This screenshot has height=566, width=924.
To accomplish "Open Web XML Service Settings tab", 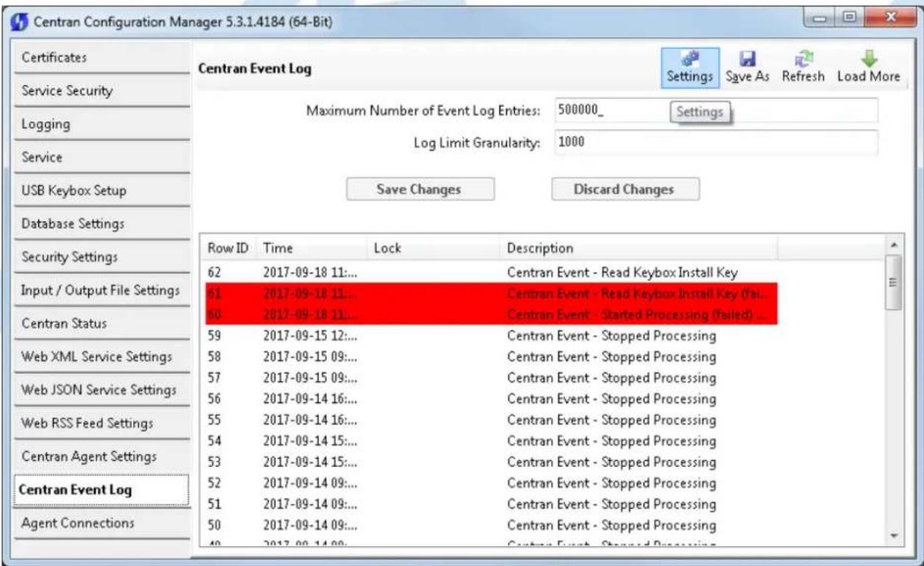I will tap(102, 357).
